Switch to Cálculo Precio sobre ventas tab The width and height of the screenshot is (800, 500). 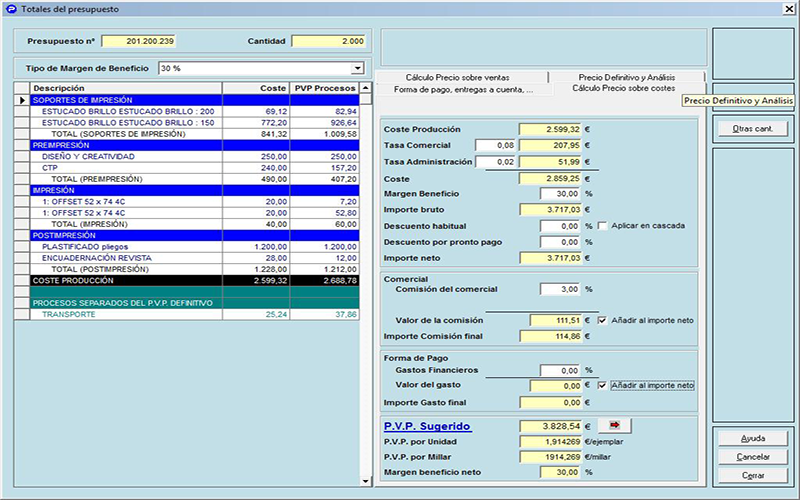(x=458, y=77)
